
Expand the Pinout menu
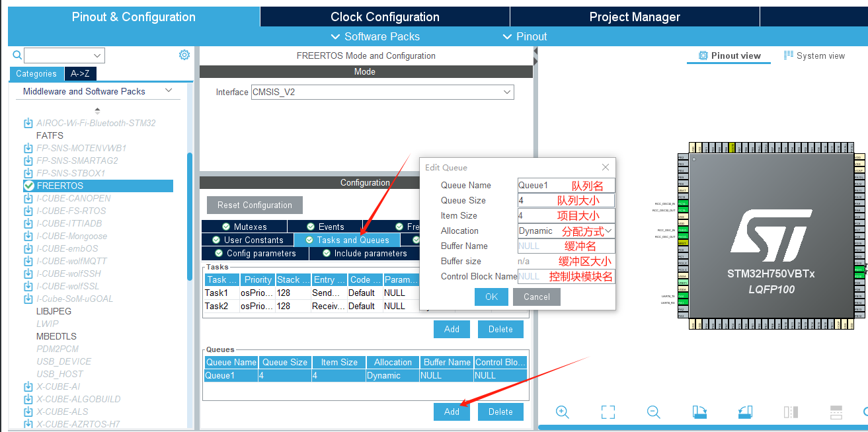tap(525, 36)
